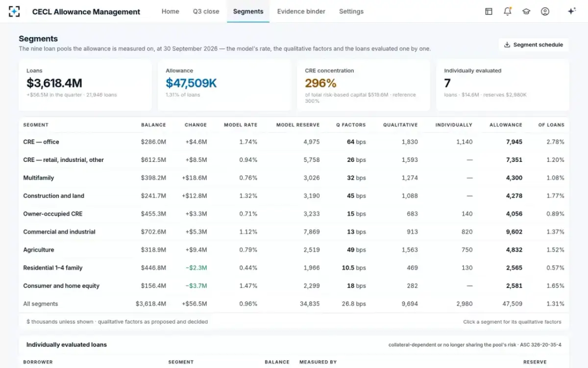
Task: Click the OF LOANS column header
Action: coord(551,125)
